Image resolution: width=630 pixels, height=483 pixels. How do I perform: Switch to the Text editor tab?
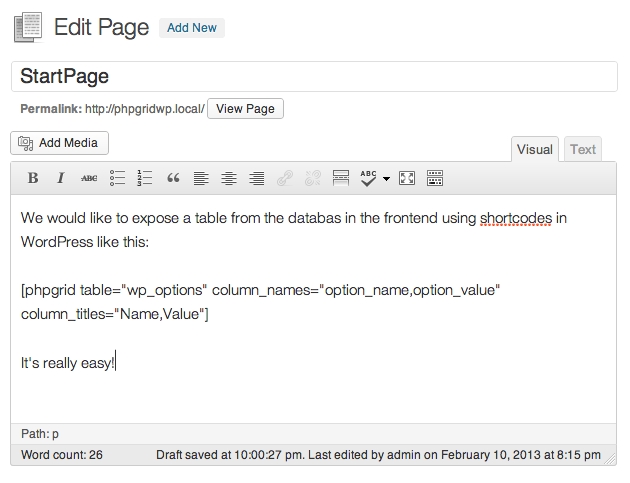click(583, 150)
